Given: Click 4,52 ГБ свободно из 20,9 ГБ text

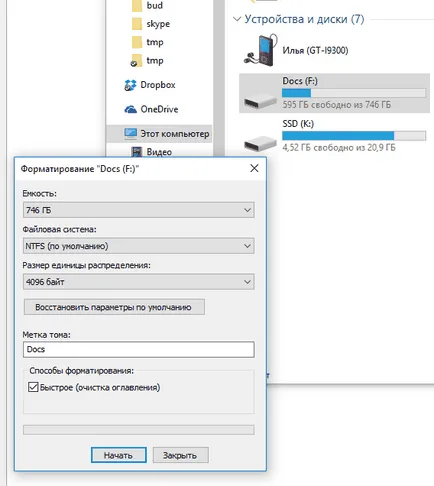Looking at the screenshot, I should pos(339,147).
